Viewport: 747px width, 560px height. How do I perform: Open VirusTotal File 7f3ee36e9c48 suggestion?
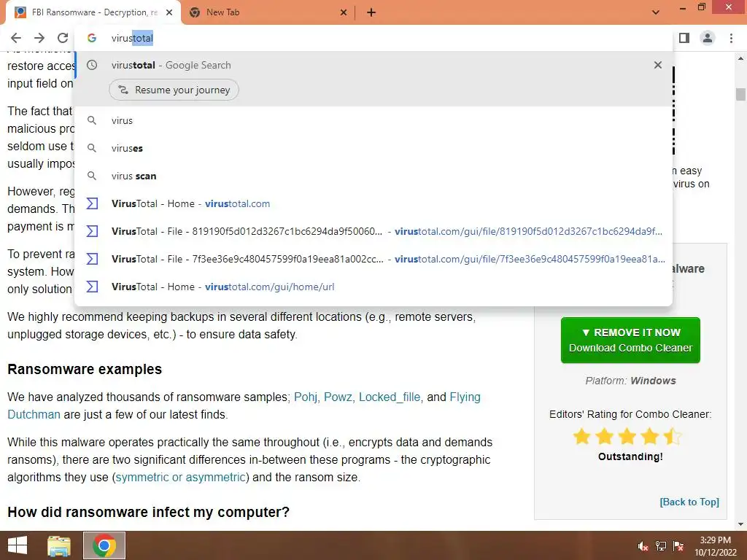pyautogui.click(x=374, y=259)
